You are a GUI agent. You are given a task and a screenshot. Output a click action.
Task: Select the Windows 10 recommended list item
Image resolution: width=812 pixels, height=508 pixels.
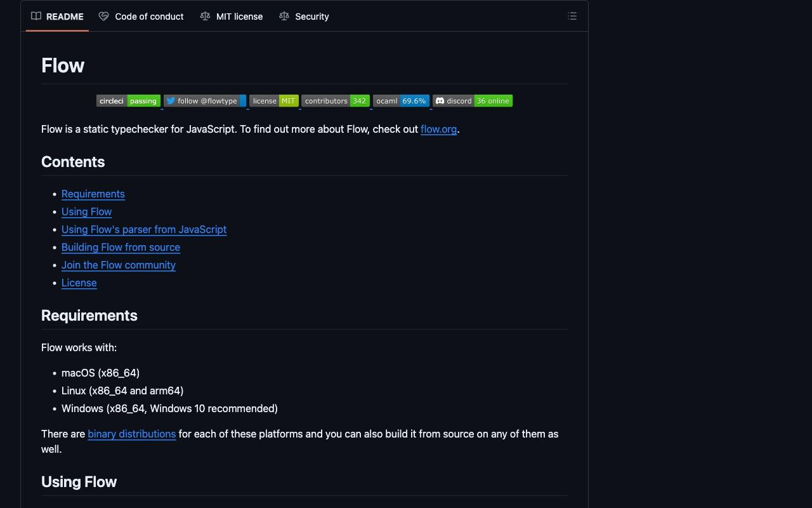click(169, 408)
